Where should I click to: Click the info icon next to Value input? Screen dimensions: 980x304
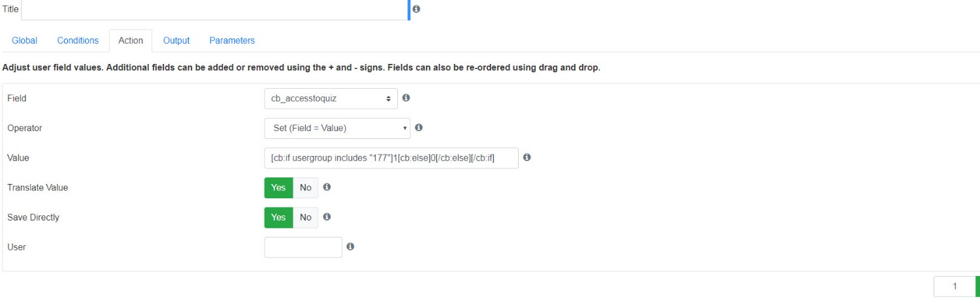tap(527, 157)
